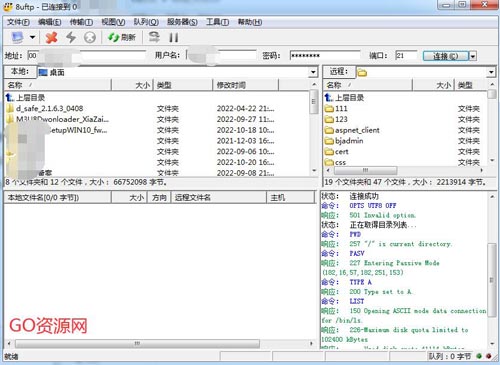The height and width of the screenshot is (365, 500).
Task: Select remote folder 123
Action: (336, 119)
